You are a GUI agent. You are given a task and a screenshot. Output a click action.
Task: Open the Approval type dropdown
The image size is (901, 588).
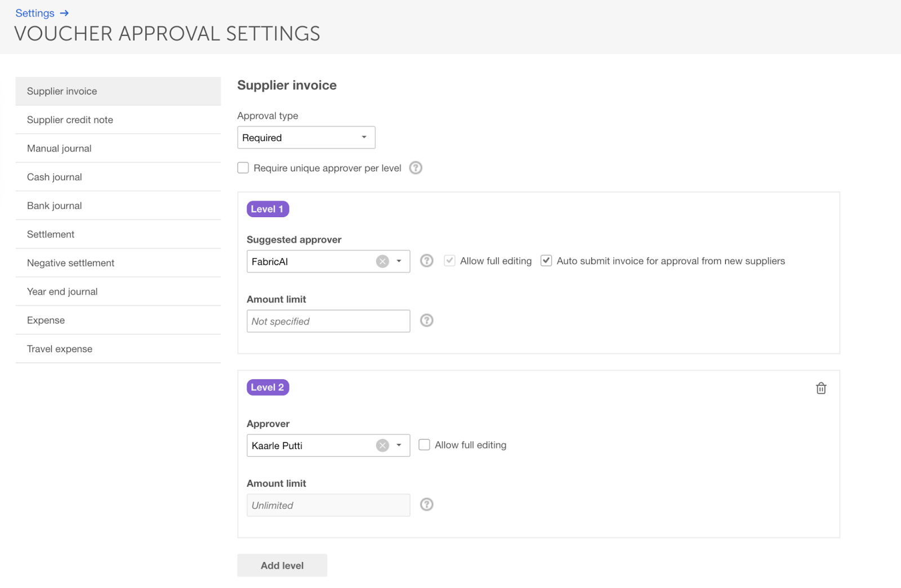pos(306,137)
